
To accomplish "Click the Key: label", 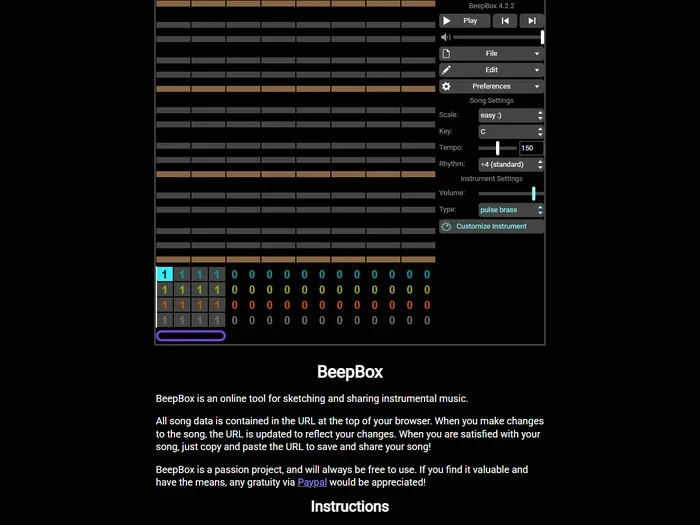I will tap(446, 131).
